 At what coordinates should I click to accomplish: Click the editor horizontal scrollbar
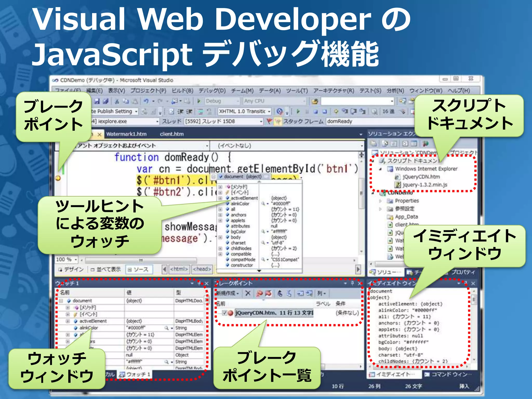click(x=141, y=260)
